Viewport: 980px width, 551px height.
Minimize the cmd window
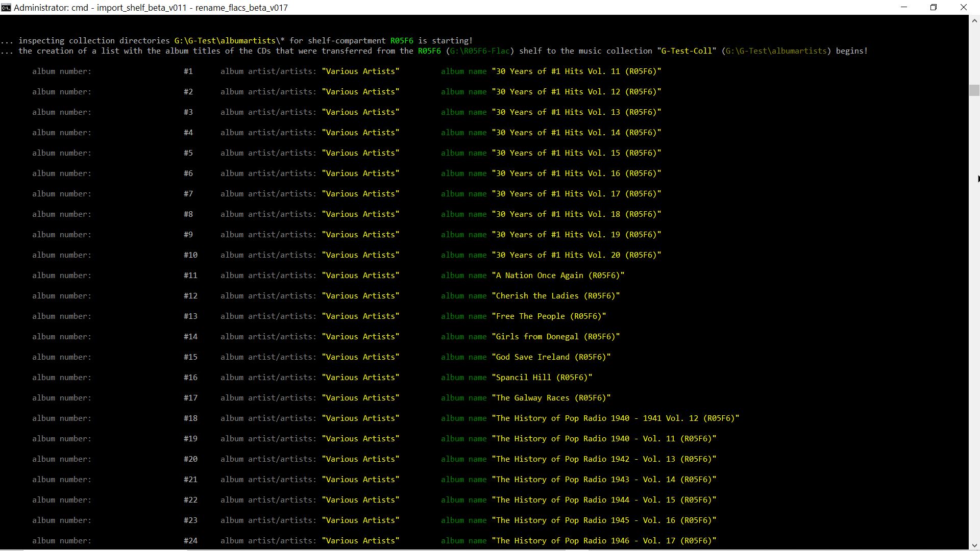904,7
